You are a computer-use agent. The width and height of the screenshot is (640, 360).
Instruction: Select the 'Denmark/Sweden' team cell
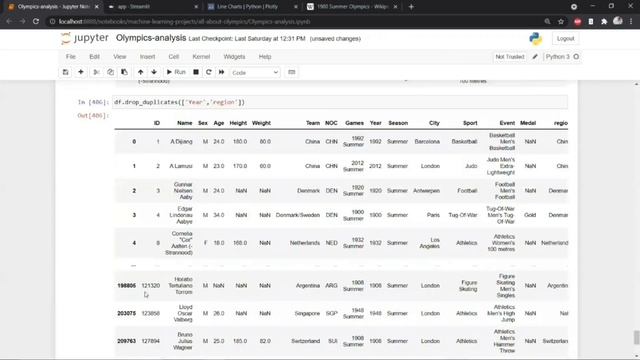pos(298,215)
